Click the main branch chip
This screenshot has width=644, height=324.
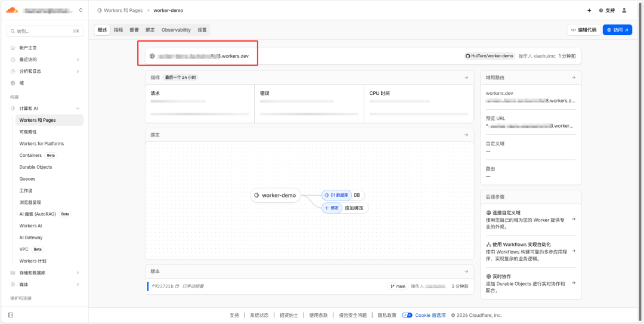click(x=398, y=286)
